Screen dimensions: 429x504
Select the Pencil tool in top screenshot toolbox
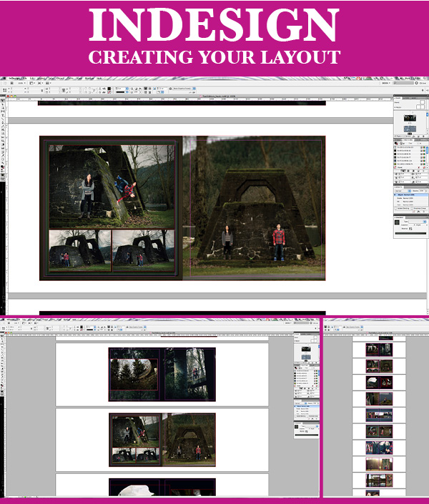[x=2, y=126]
